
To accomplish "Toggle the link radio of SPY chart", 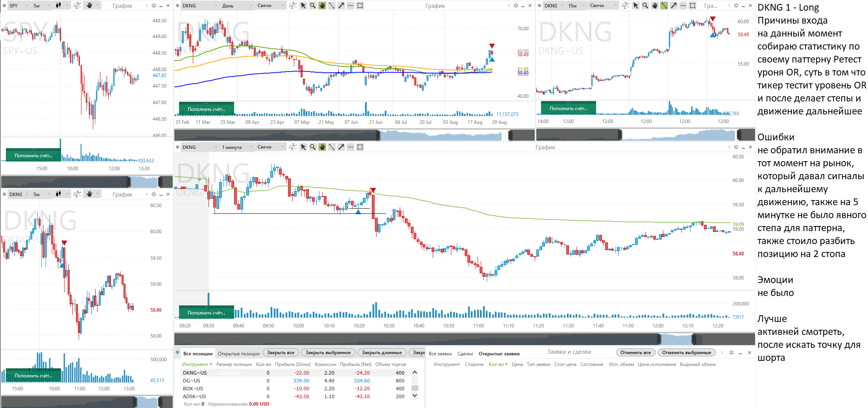I will tap(4, 6).
